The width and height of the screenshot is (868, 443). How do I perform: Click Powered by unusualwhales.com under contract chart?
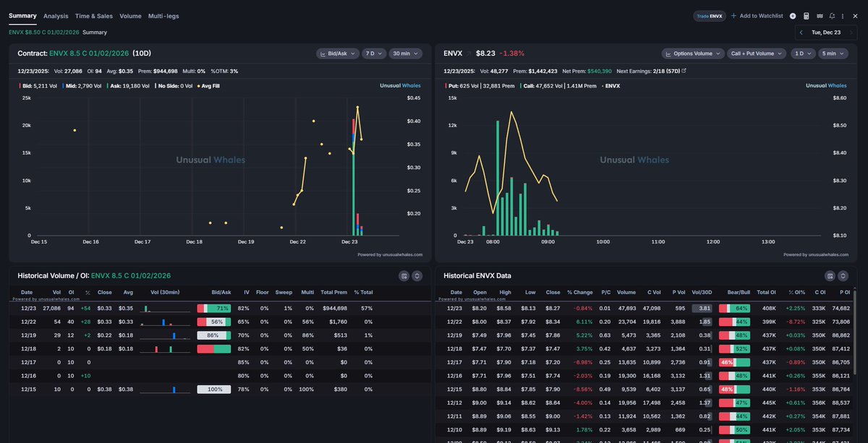coord(390,254)
